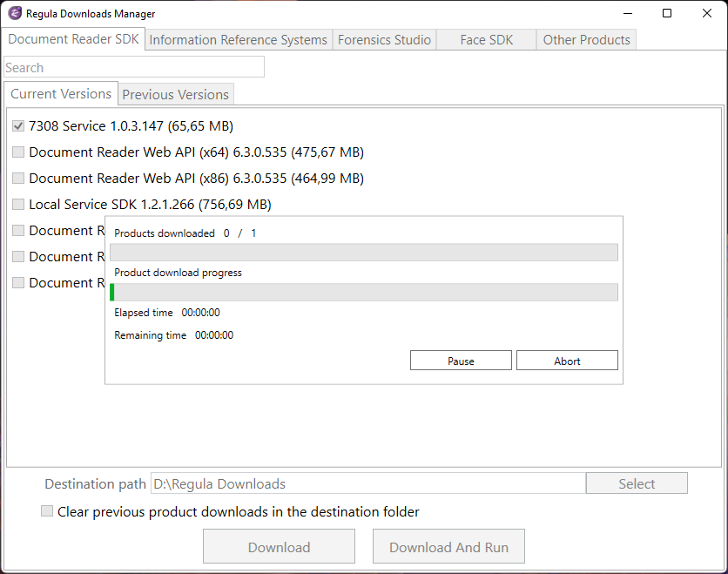Uncheck the 7308 Service 1.0.3.147 checkbox
The width and height of the screenshot is (728, 574).
coord(18,125)
